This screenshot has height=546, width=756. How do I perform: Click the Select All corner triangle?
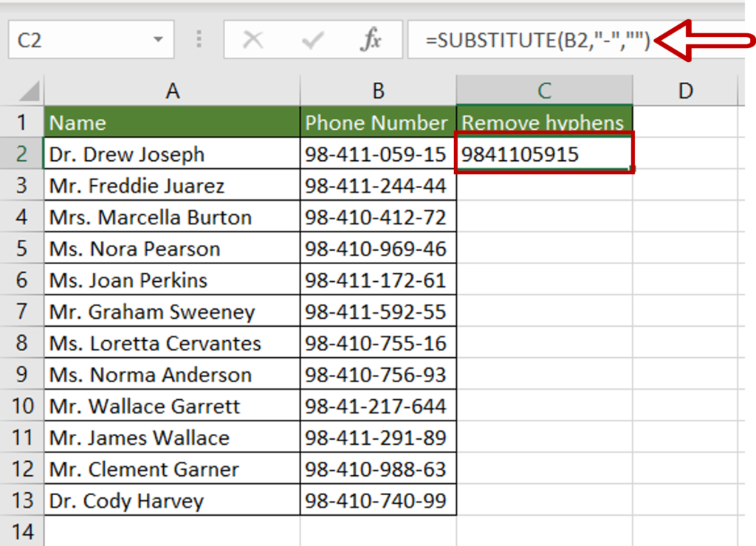click(x=29, y=91)
